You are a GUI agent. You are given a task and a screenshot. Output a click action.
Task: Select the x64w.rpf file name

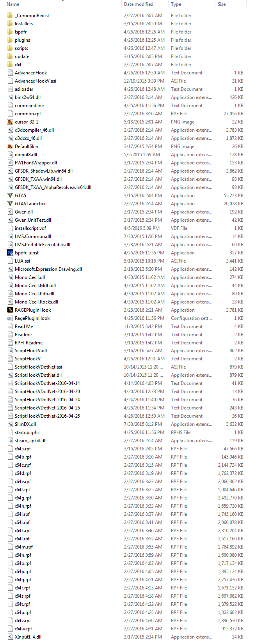point(23,629)
